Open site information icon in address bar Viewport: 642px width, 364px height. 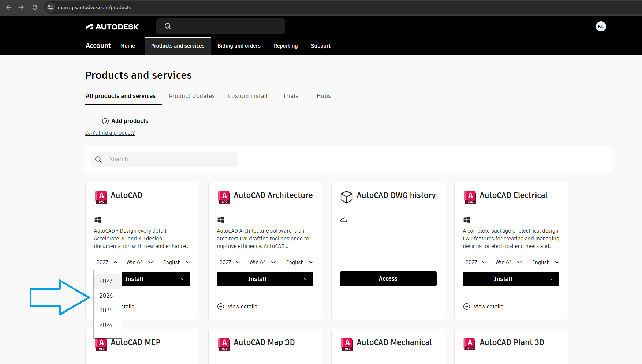(51, 7)
